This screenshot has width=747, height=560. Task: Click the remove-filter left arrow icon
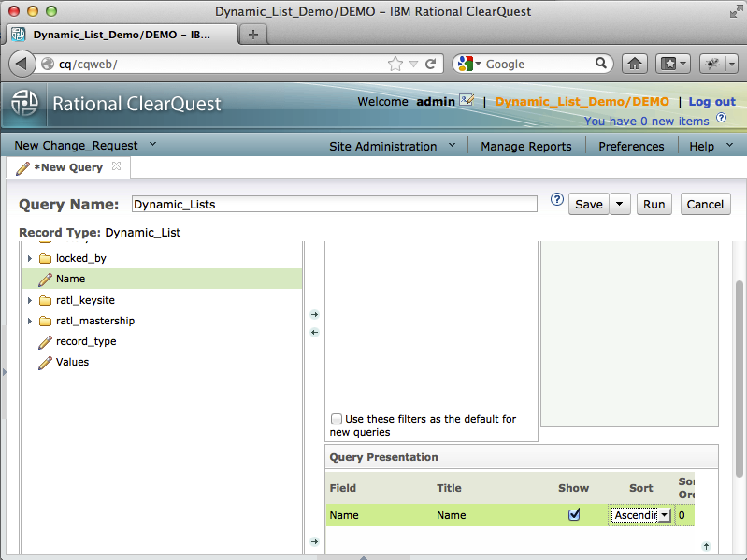coord(314,333)
